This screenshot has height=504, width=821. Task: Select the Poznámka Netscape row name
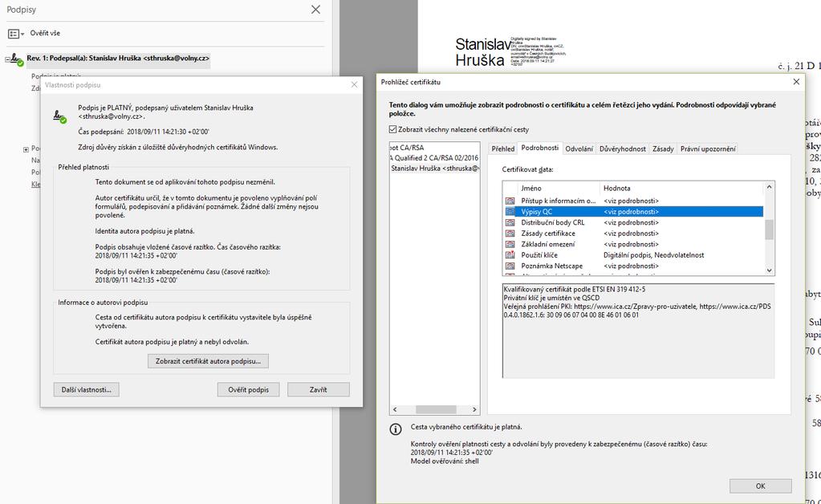551,266
